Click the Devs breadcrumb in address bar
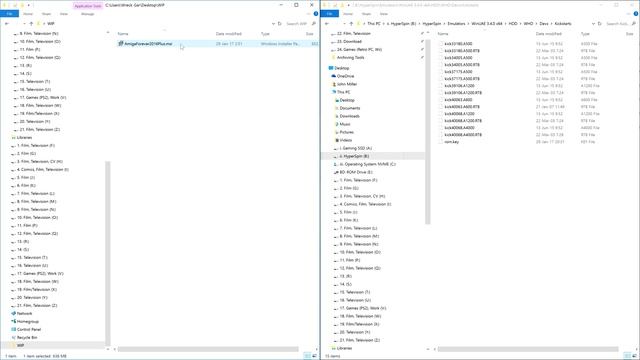 coord(544,24)
